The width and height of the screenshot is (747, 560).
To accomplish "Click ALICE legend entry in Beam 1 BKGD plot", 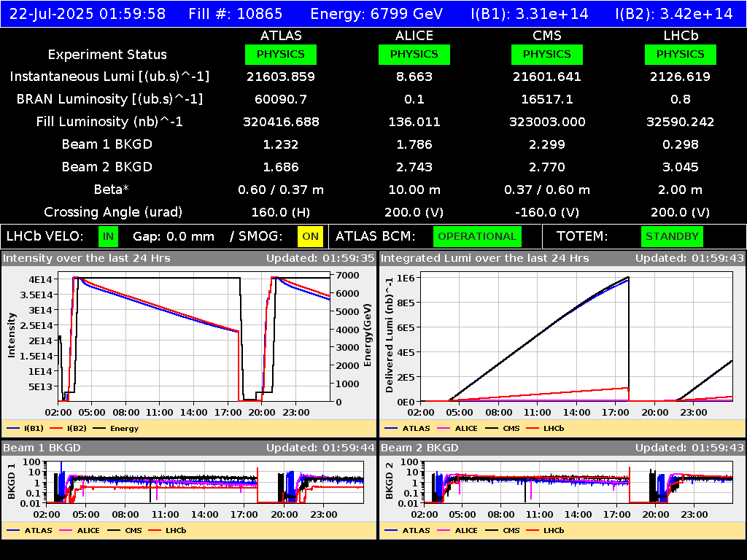I will tap(80, 531).
